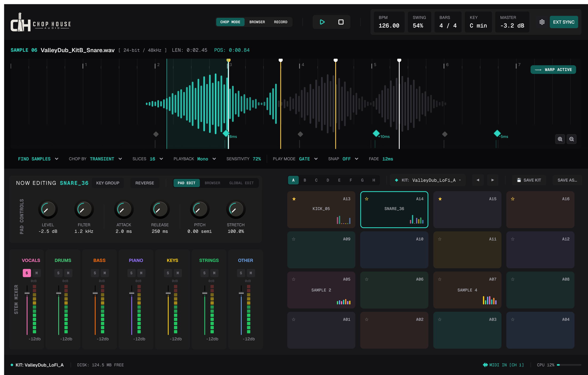The width and height of the screenshot is (588, 375).
Task: Select the GLOBAL EDIT tab
Action: click(x=241, y=183)
